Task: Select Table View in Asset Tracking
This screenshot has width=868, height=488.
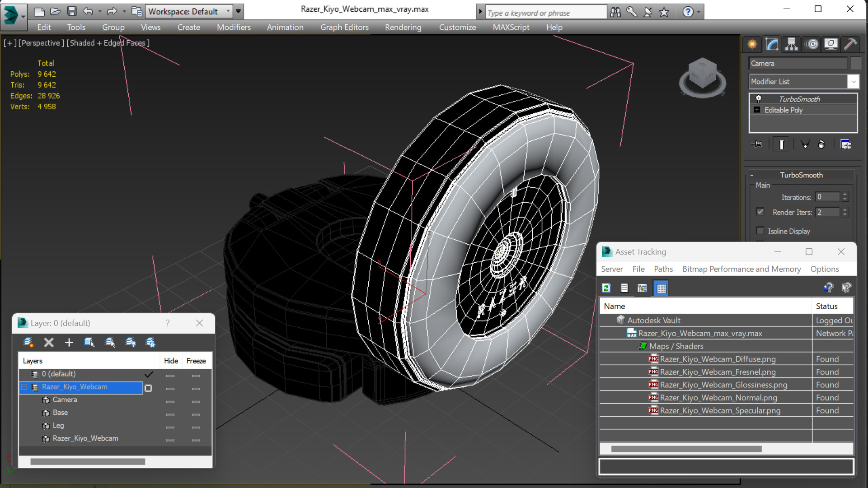Action: click(x=661, y=288)
